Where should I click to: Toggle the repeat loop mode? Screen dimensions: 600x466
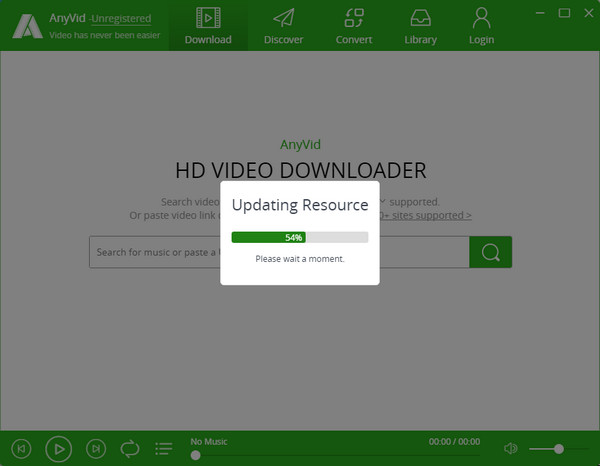point(130,448)
